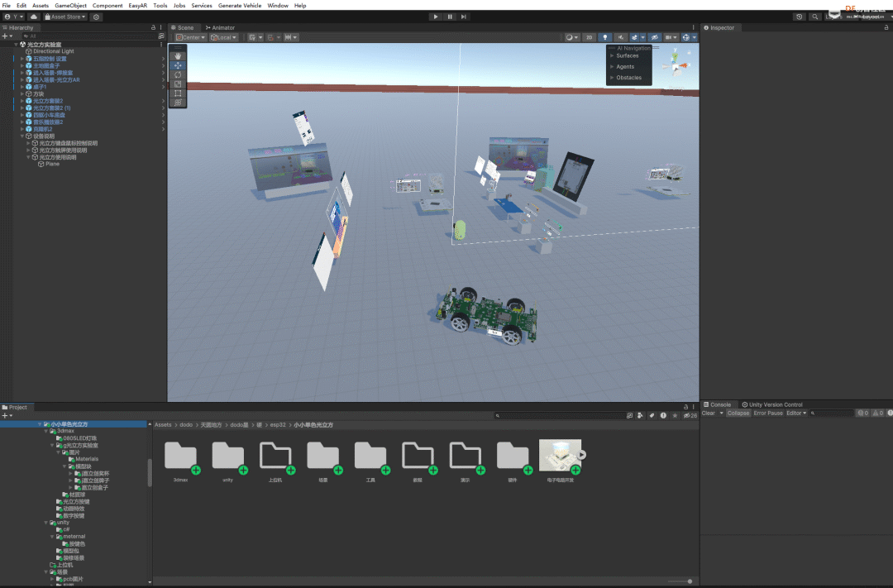Image resolution: width=893 pixels, height=588 pixels.
Task: Open the Hierarchy create plus dropdown
Action: pyautogui.click(x=7, y=36)
